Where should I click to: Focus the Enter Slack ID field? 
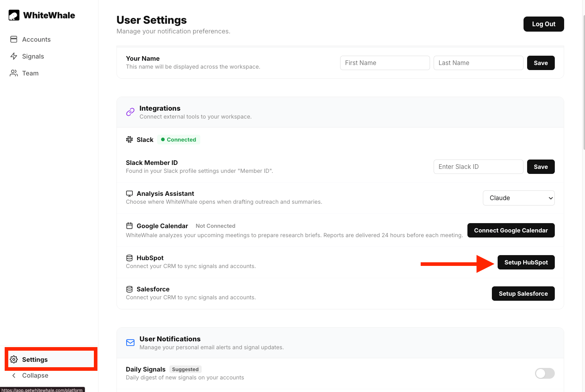(x=479, y=167)
